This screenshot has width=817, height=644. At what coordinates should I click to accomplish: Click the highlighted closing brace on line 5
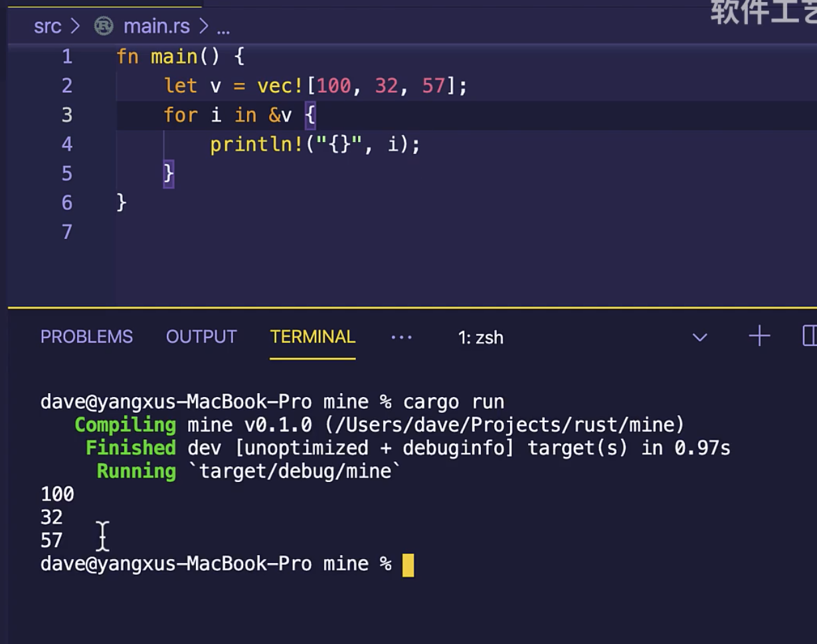coord(169,173)
